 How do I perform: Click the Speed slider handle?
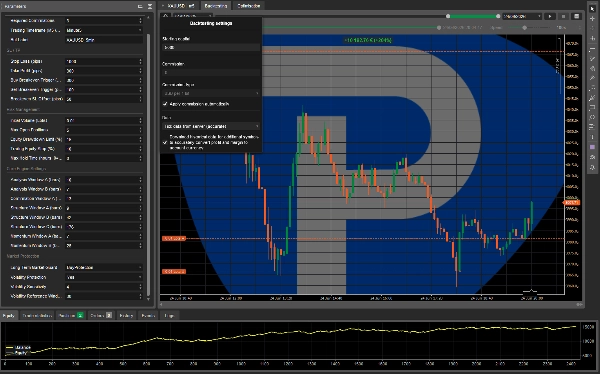[525, 28]
